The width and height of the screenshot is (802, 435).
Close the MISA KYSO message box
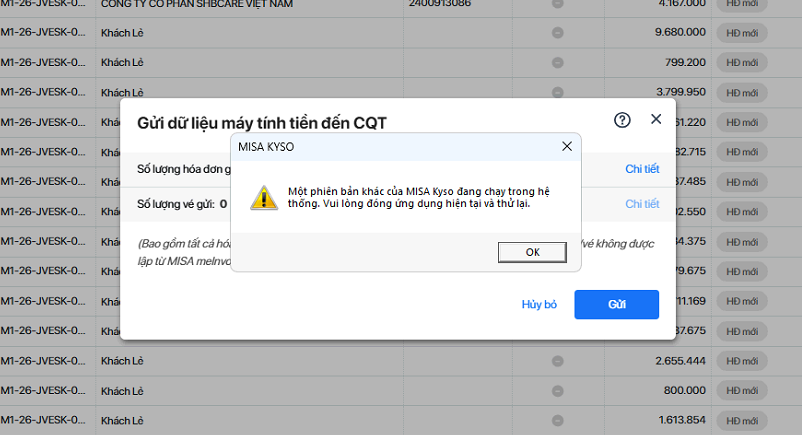click(x=566, y=146)
